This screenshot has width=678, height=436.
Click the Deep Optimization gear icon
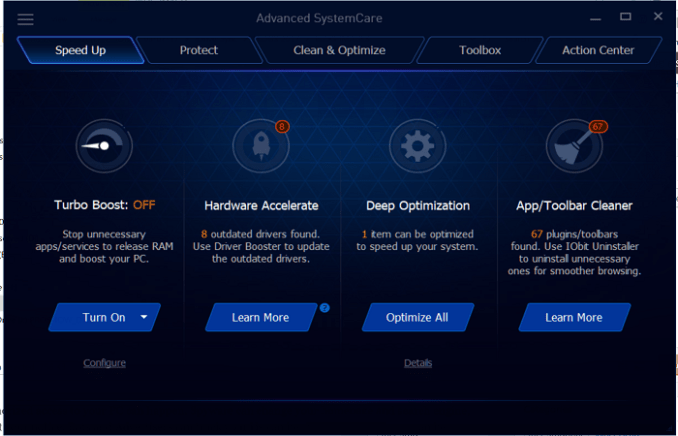pos(417,146)
